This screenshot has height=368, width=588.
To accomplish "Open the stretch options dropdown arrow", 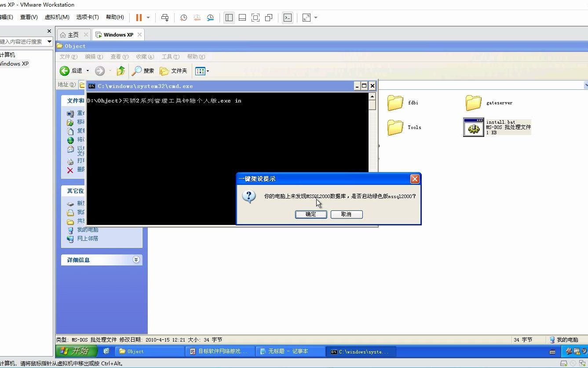I will click(316, 18).
